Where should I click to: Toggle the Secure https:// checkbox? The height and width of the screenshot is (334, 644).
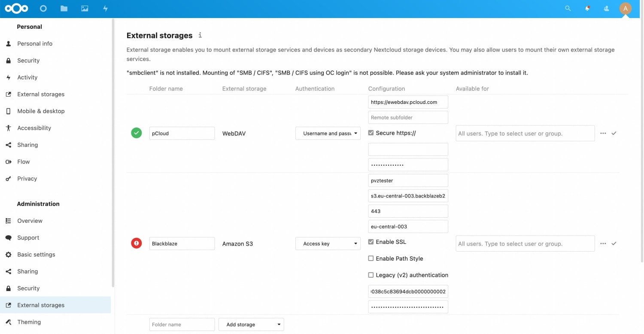[371, 133]
